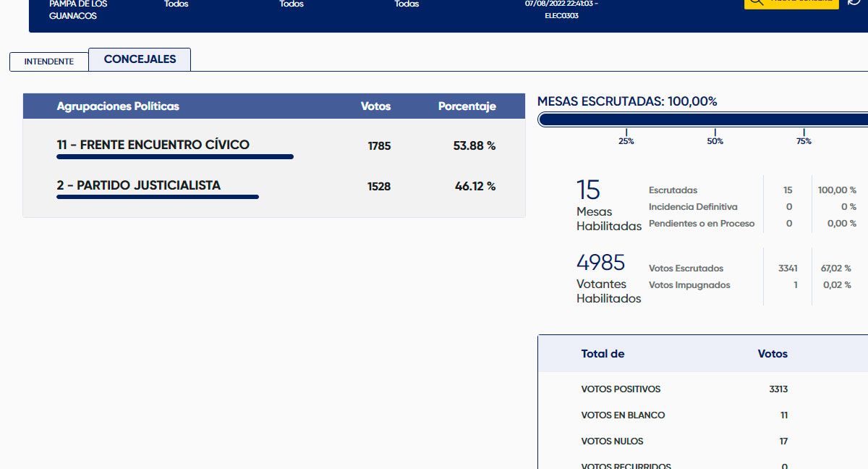The image size is (868, 469).
Task: Select the Votos en Blanco row
Action: [623, 415]
